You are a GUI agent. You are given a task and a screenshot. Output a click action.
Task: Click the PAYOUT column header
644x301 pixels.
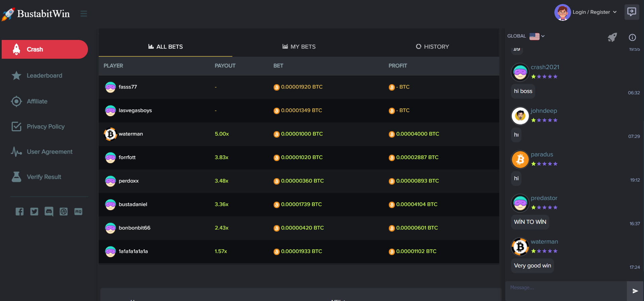[x=225, y=66]
